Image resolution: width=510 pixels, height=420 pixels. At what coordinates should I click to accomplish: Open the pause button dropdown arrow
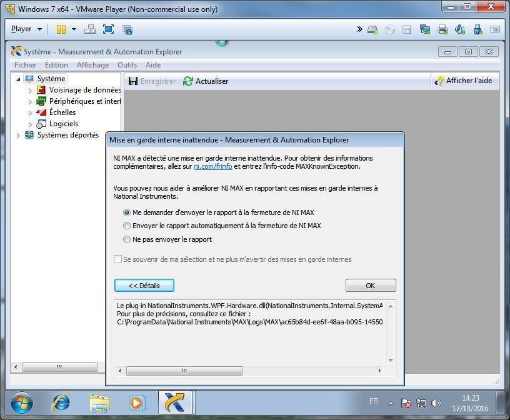74,29
